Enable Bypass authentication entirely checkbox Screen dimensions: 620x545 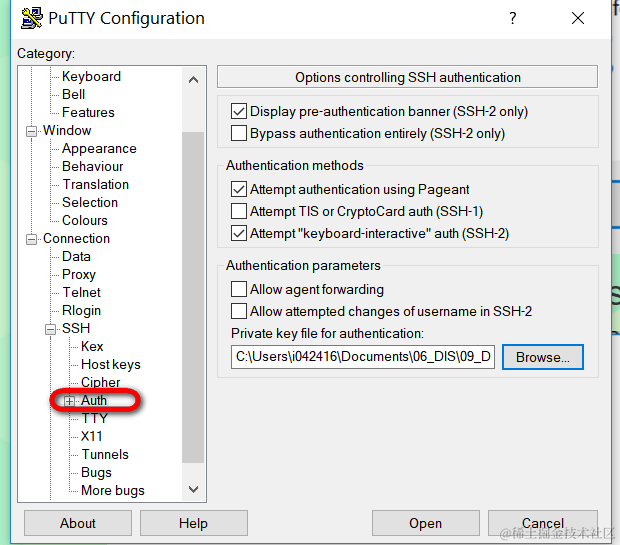tap(239, 133)
